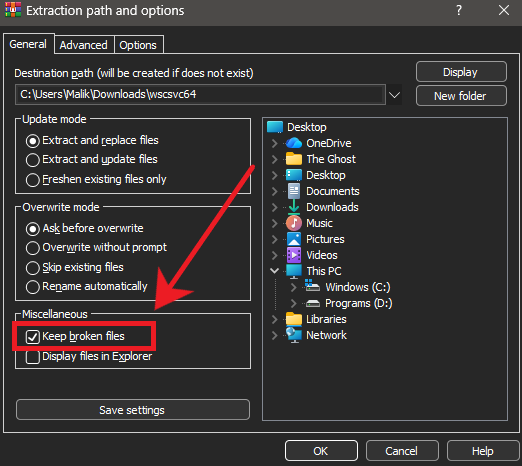522x466 pixels.
Task: Select Freshen existing files only
Action: tap(96, 179)
